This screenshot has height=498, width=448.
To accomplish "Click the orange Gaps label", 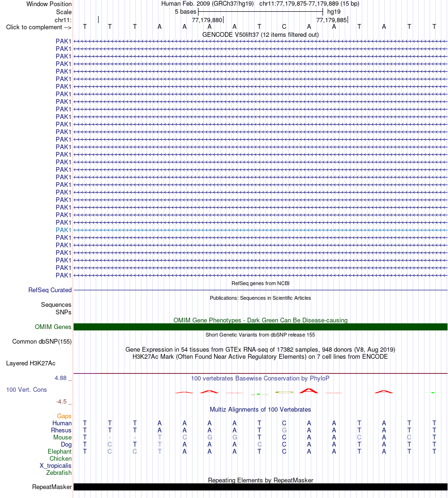I will [x=64, y=416].
